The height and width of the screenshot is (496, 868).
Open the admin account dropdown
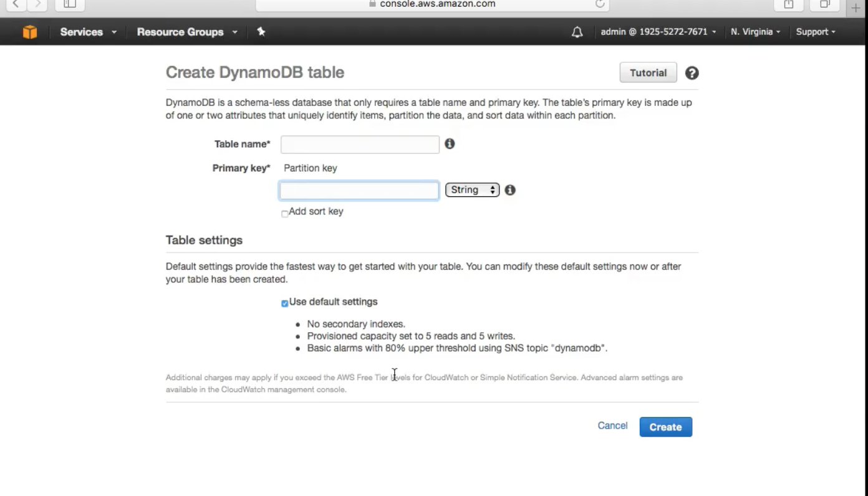pos(658,32)
